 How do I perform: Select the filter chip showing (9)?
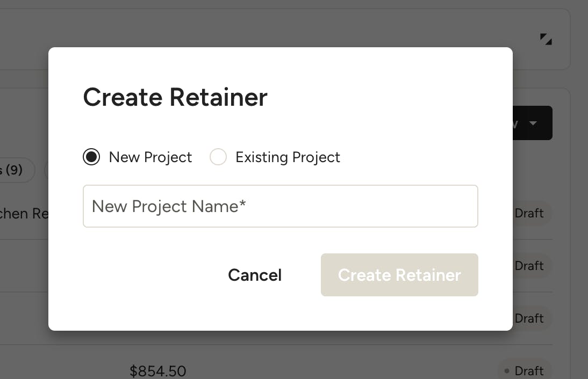point(13,170)
